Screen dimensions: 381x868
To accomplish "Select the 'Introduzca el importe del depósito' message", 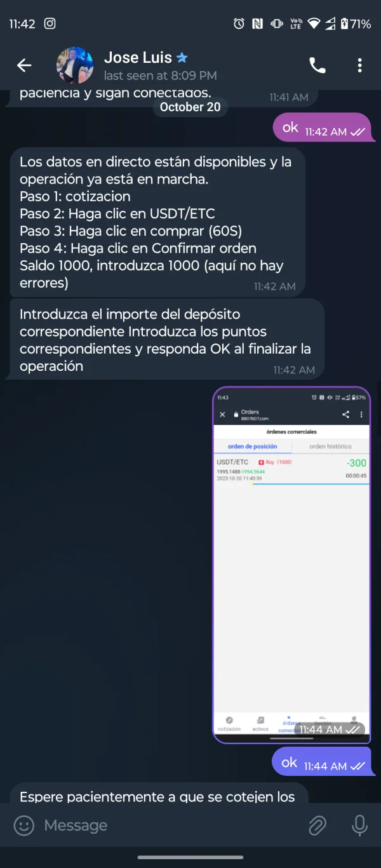I will 168,340.
